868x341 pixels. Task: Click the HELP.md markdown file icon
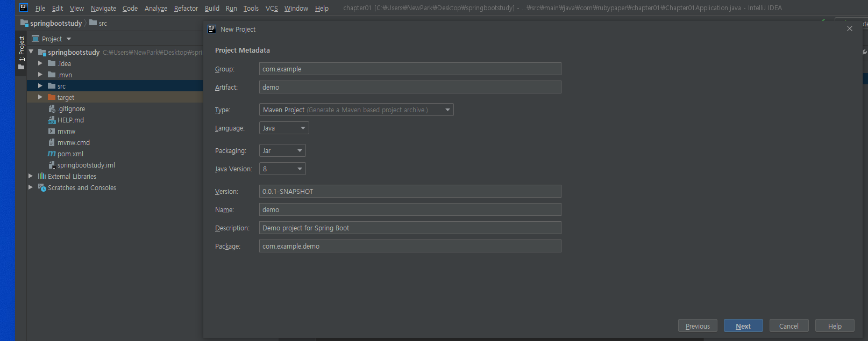tap(52, 120)
